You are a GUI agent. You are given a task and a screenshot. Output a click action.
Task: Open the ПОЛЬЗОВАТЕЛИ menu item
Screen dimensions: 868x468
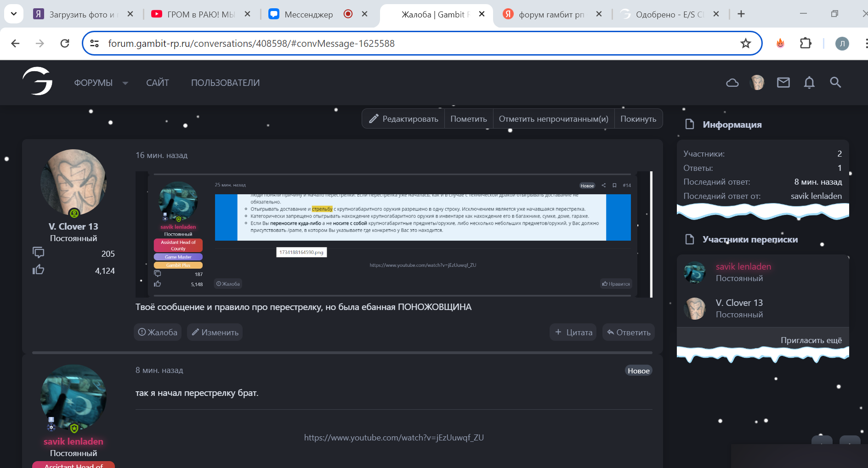click(225, 83)
